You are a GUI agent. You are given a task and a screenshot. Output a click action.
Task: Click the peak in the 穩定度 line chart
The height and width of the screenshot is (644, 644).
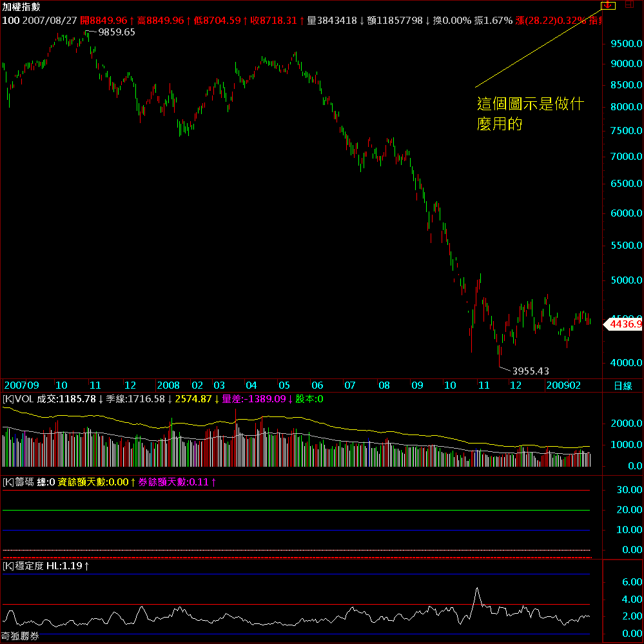coord(476,588)
